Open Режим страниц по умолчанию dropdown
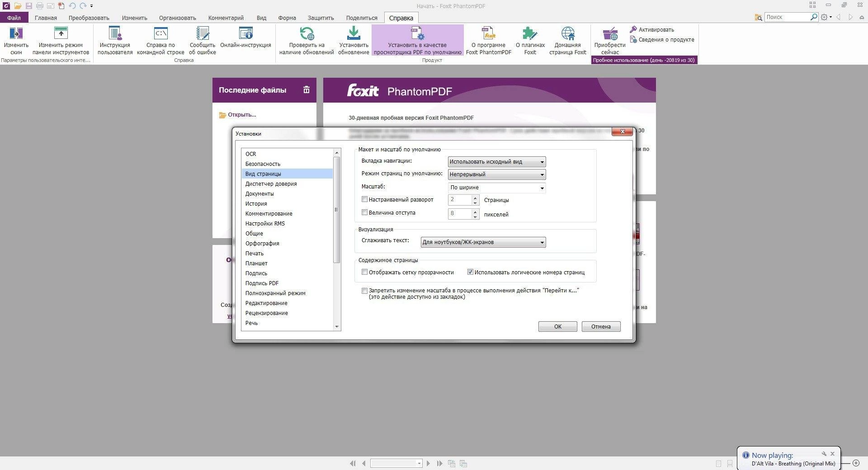868x470 pixels. (497, 174)
